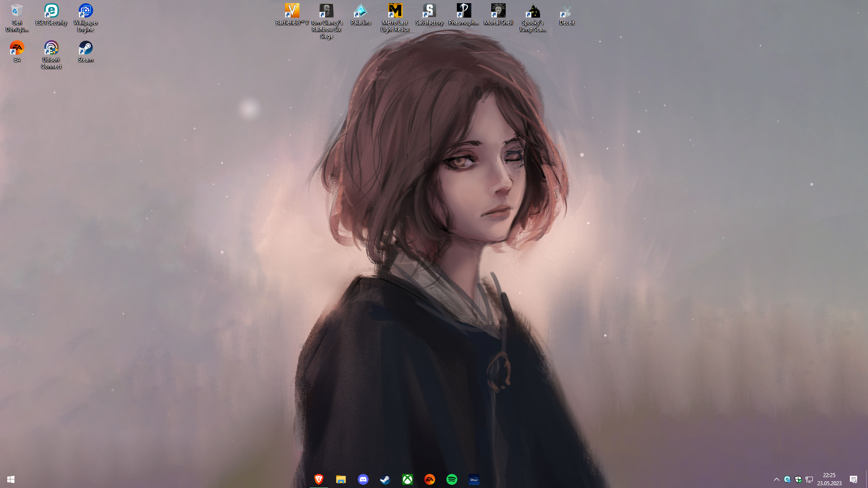This screenshot has height=488, width=868.
Task: Select the ESET Security desktop shortcut
Action: tap(51, 15)
